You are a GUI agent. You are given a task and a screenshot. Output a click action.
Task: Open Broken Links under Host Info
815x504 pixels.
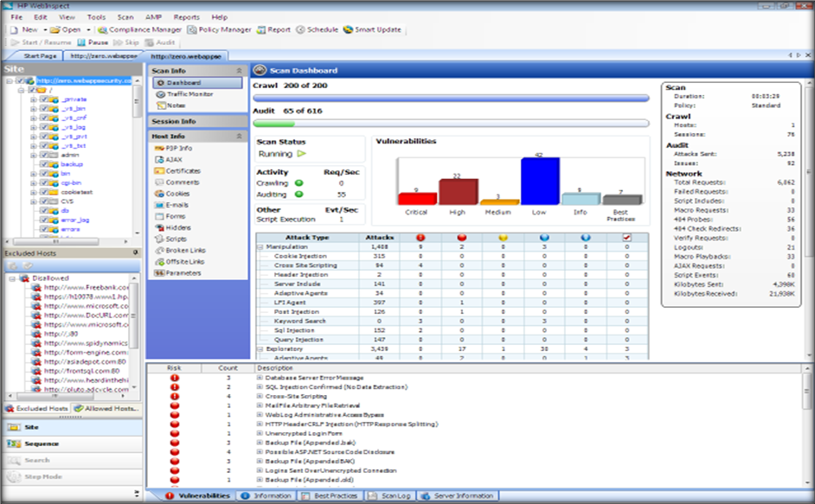(180, 251)
